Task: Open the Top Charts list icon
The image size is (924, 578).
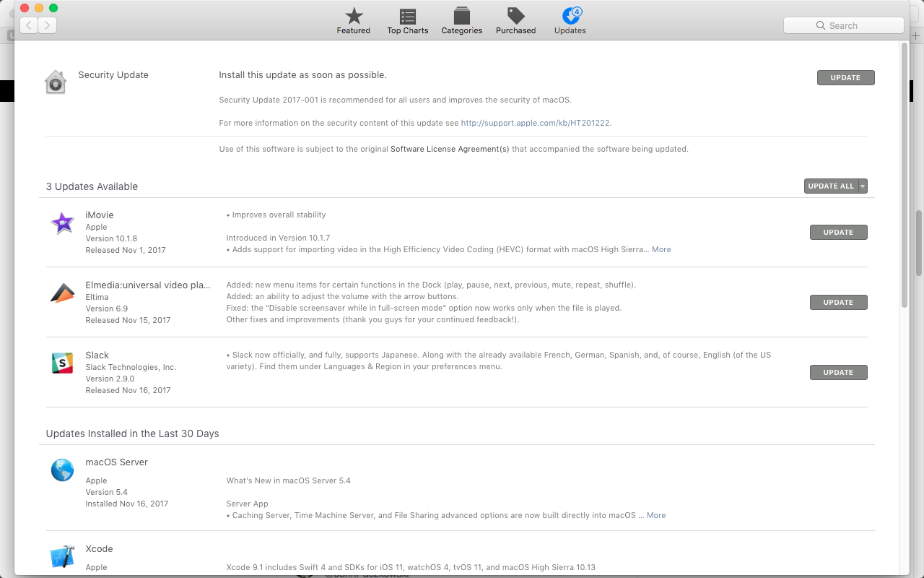Action: tap(408, 16)
